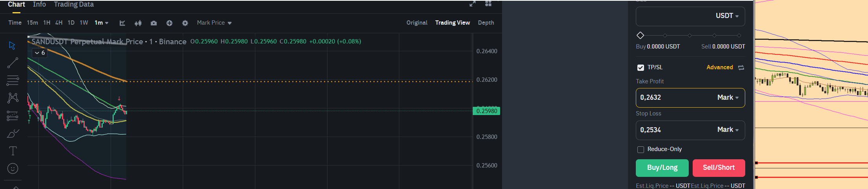
Task: Open the technical indicators icon
Action: point(122,23)
